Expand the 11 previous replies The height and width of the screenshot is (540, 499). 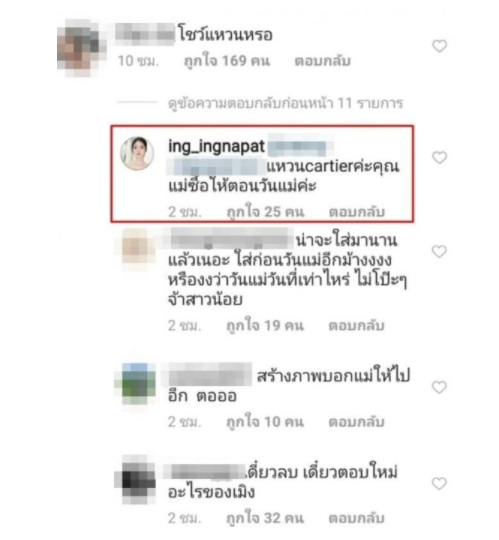tap(285, 103)
